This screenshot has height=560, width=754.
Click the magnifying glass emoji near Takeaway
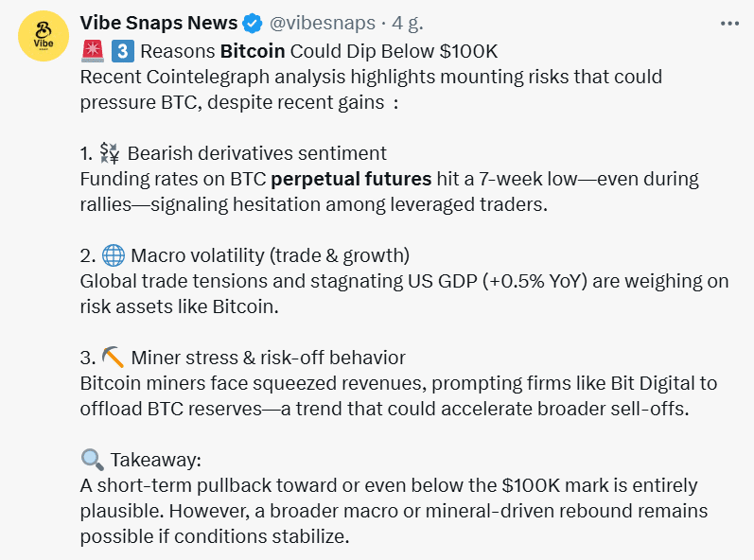point(92,460)
